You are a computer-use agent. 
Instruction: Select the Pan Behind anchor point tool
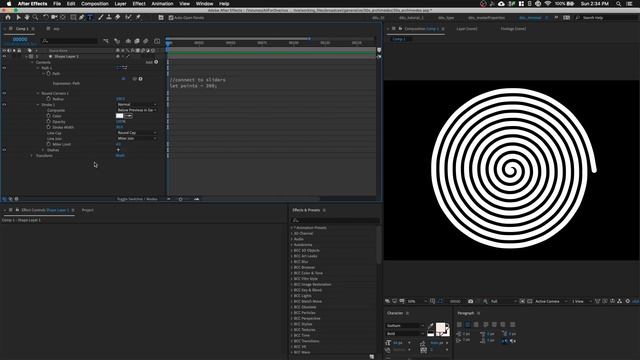pyautogui.click(x=63, y=18)
